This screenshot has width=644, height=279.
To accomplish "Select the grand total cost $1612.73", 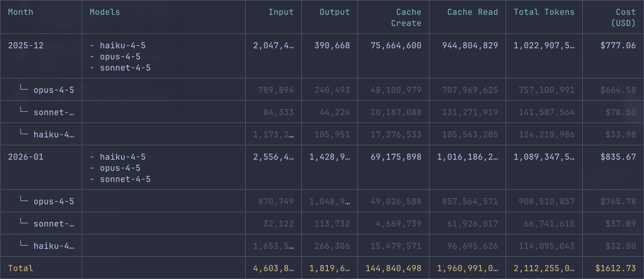I will [x=616, y=268].
